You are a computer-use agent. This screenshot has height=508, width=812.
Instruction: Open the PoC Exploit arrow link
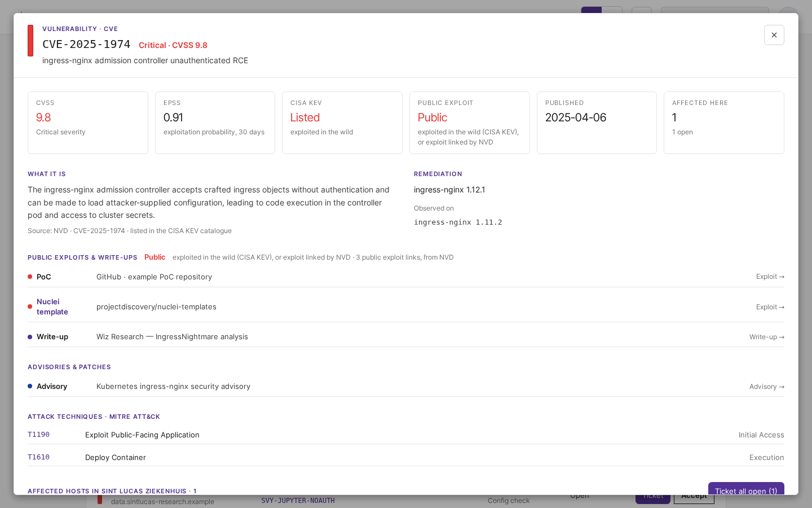(x=770, y=277)
